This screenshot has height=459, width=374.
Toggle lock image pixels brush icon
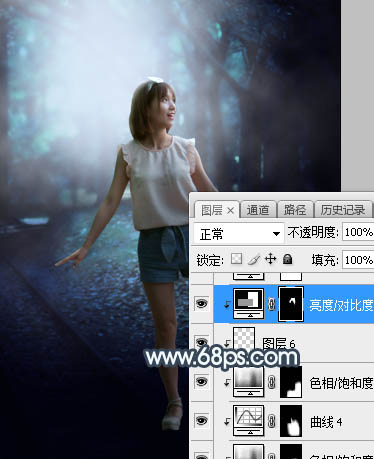pos(254,259)
